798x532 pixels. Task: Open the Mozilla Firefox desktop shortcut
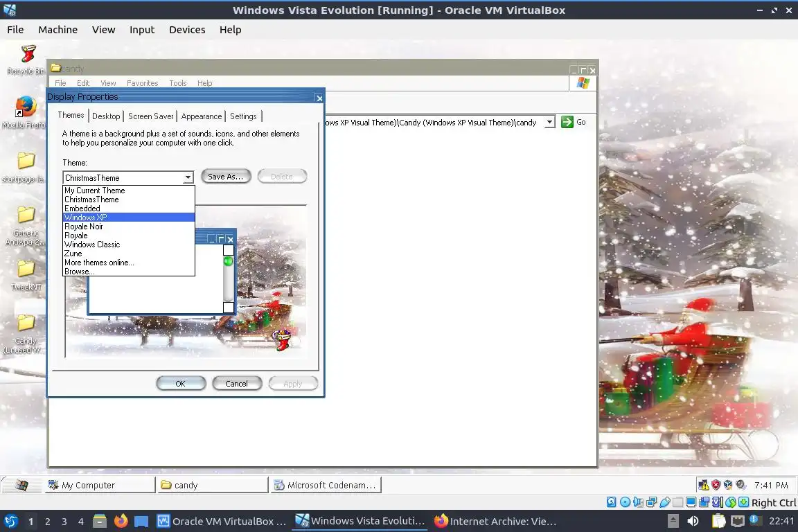(x=24, y=112)
